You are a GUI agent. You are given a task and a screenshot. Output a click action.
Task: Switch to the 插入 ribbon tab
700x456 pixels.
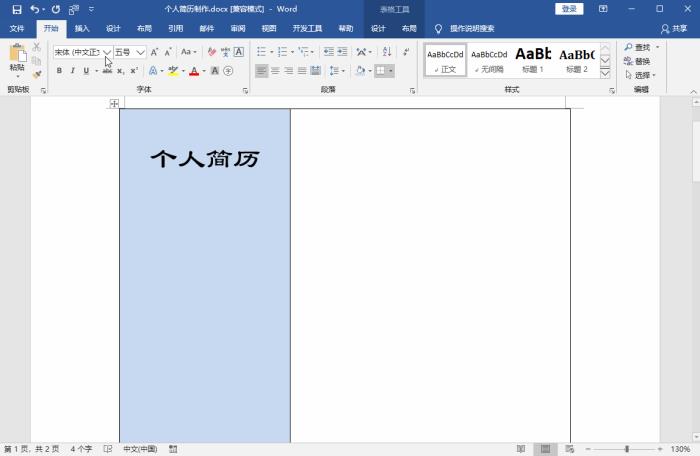[82, 29]
